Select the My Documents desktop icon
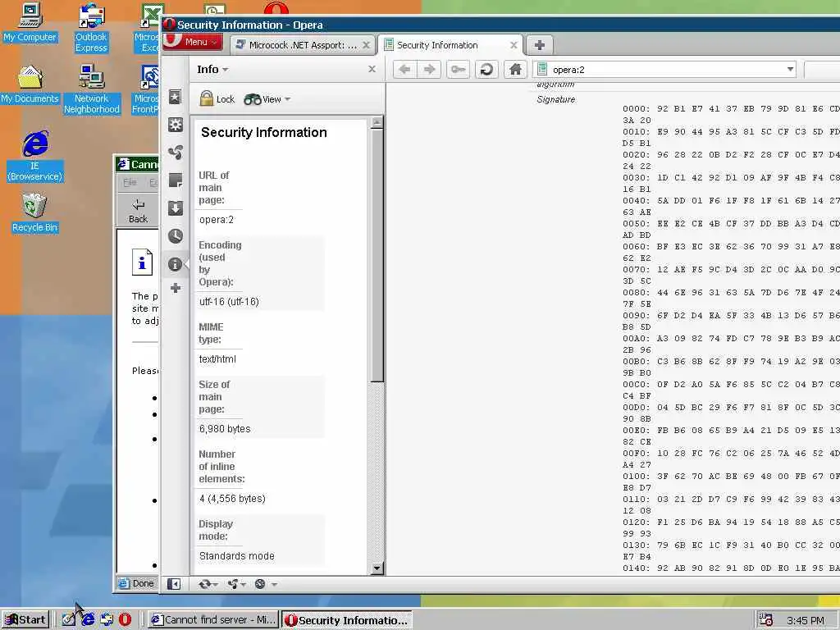 tap(30, 84)
